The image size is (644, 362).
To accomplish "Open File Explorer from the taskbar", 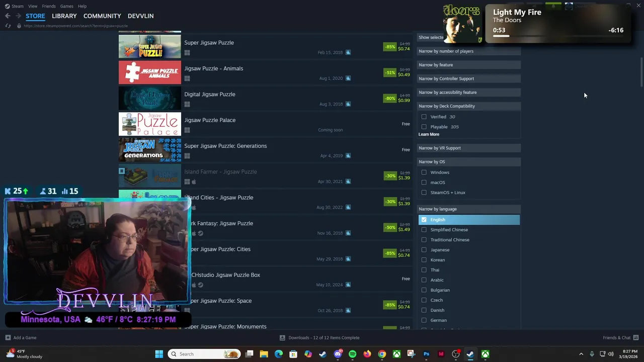I will click(x=264, y=354).
